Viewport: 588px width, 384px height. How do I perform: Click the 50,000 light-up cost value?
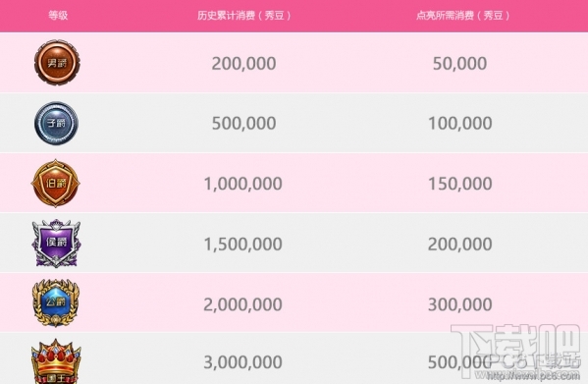click(x=460, y=64)
